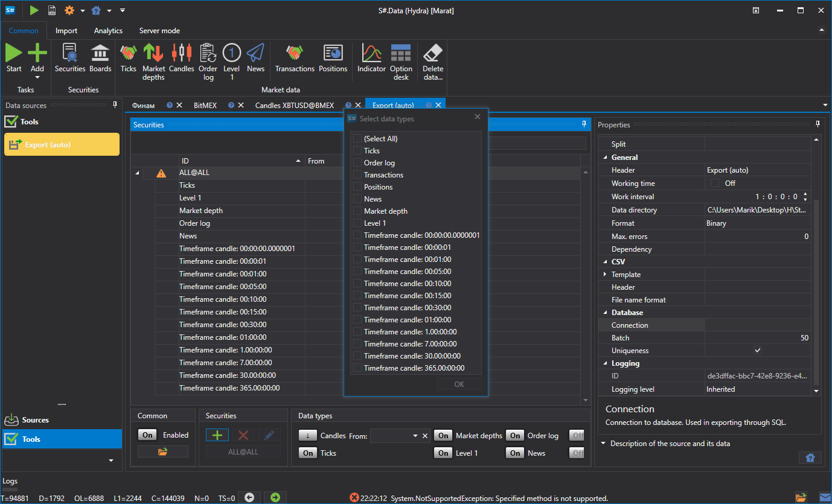Click the green play icon in title bar
832x504 pixels.
click(x=34, y=10)
